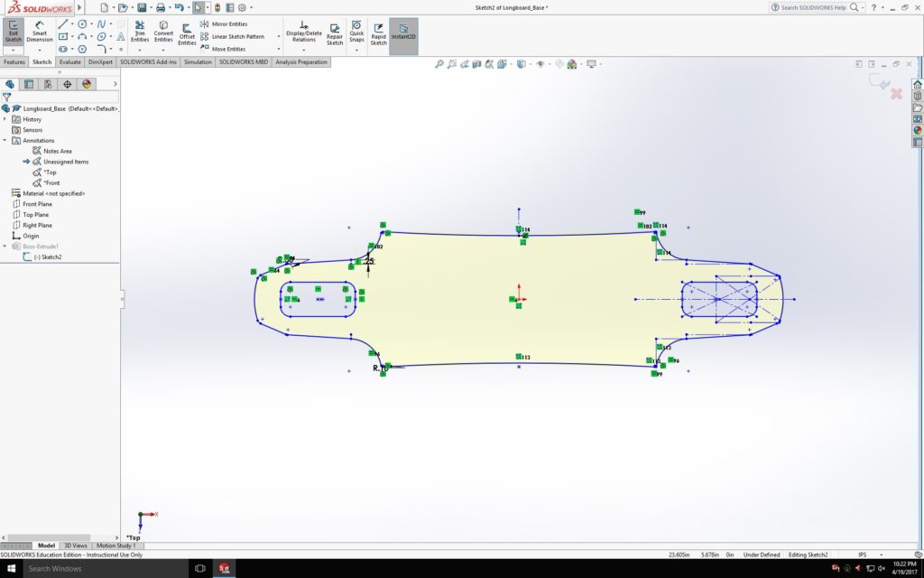Image resolution: width=924 pixels, height=578 pixels.
Task: Open the Repair Sketch tool
Action: click(x=335, y=34)
